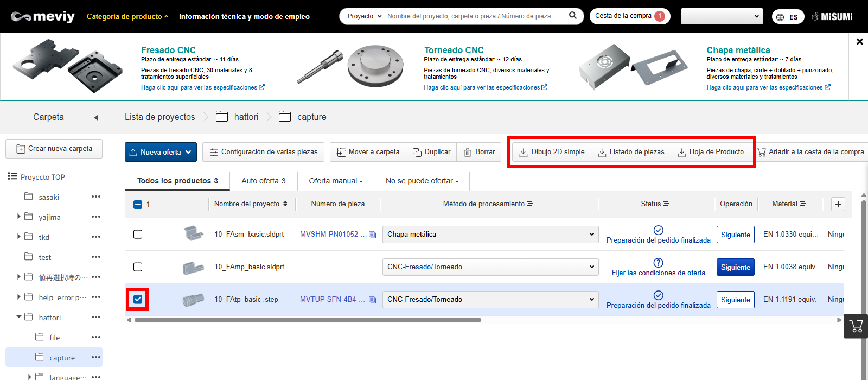Expand the yajima folder tree
This screenshot has width=868, height=380.
[x=19, y=217]
